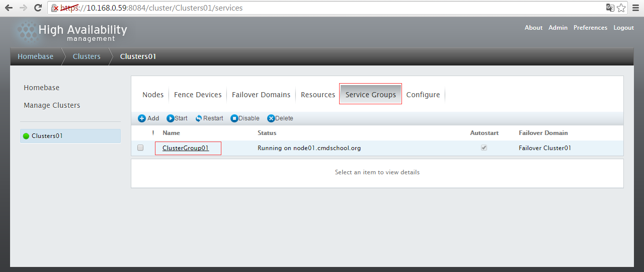Open Manage Clusters in the sidebar
The width and height of the screenshot is (644, 272).
[52, 105]
